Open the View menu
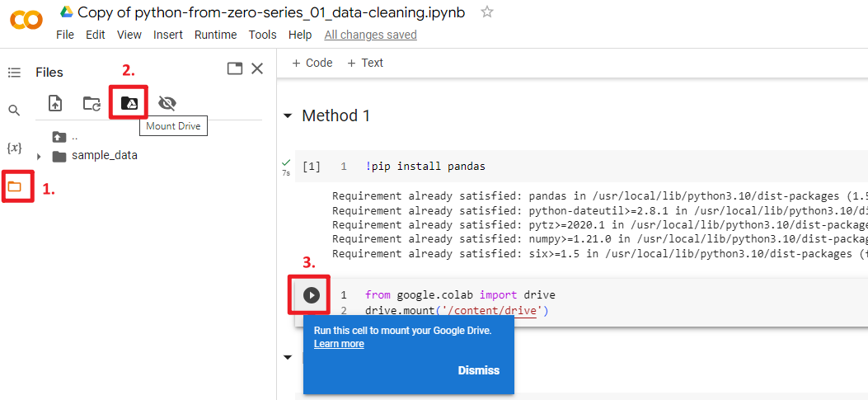Image resolution: width=868 pixels, height=400 pixels. pos(129,35)
